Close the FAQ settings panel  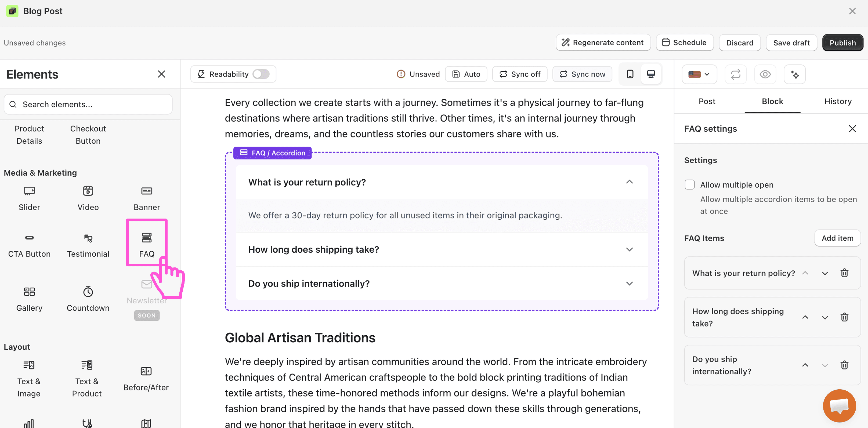(x=852, y=129)
